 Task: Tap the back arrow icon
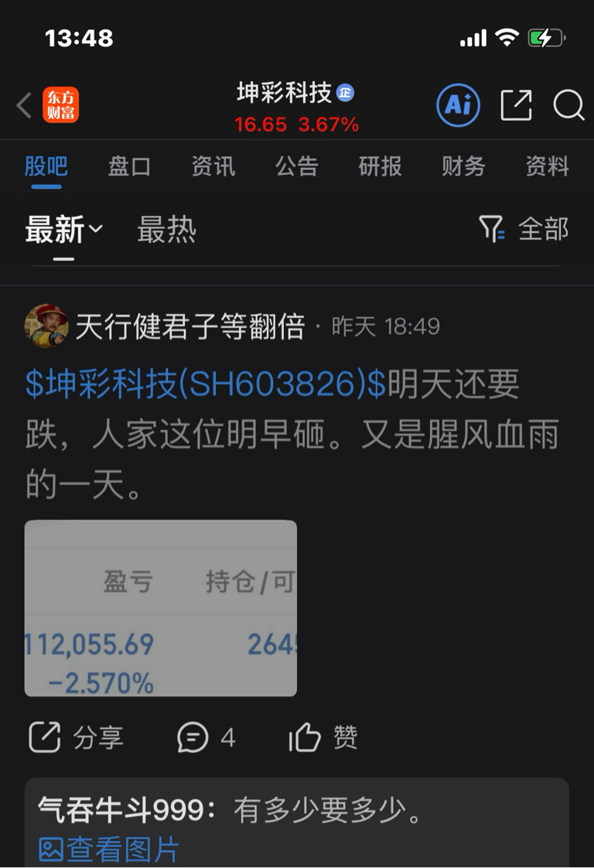click(24, 105)
